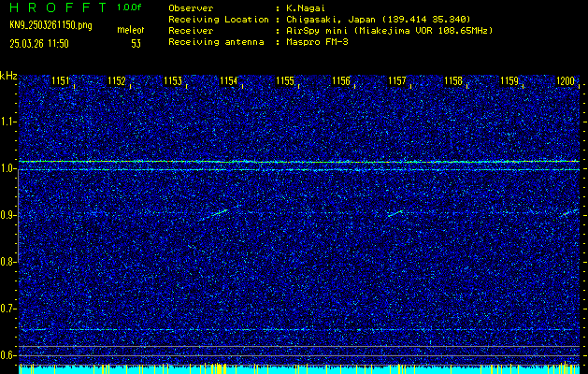Viewport: 588px width, 374px height.
Task: Click the 0.7 frequency axis label
Action: point(7,309)
